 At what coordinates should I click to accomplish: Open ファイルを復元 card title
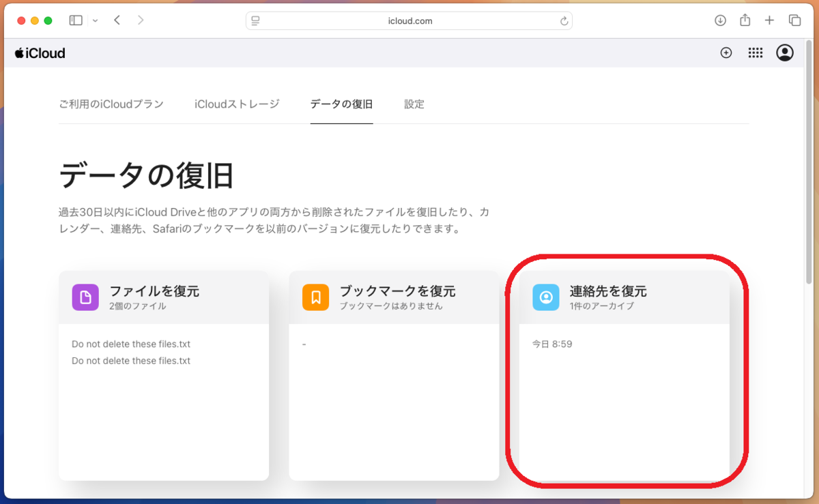point(154,291)
